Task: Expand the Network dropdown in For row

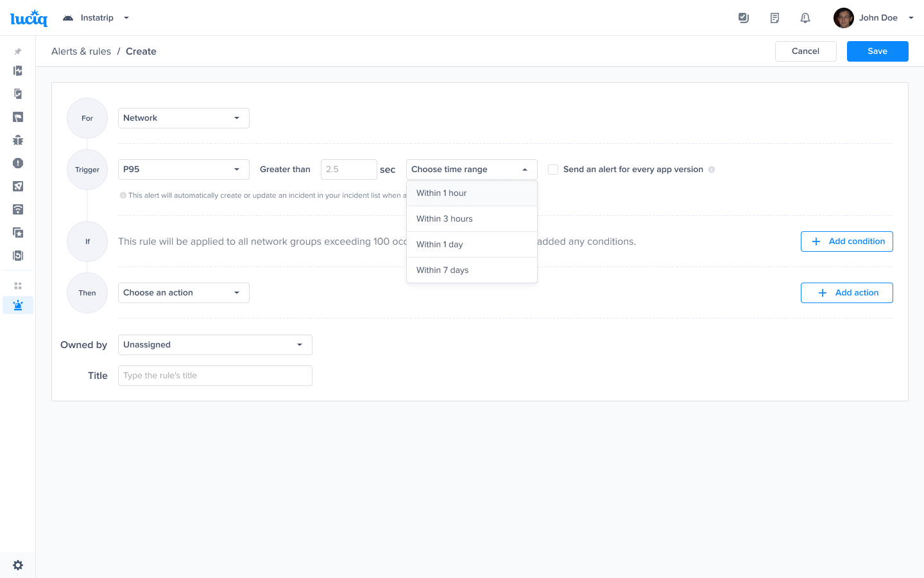Action: (184, 118)
